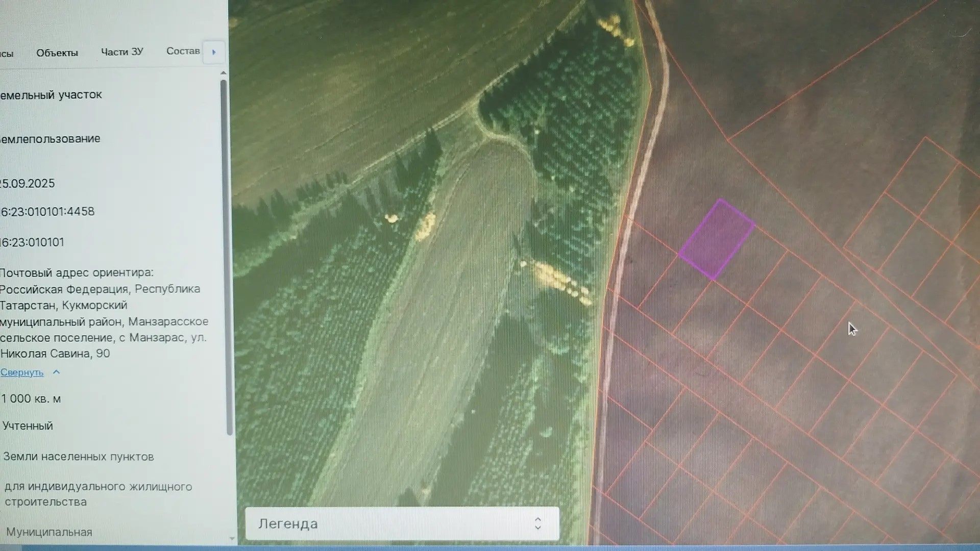Collapse the address via Свернуть link
Screen dimensions: 980x551
click(x=22, y=372)
